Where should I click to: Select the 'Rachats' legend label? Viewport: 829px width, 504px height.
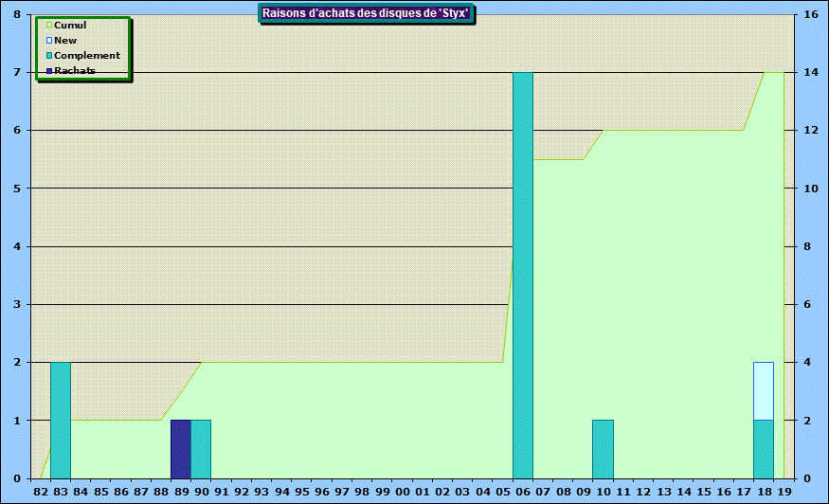pos(75,71)
